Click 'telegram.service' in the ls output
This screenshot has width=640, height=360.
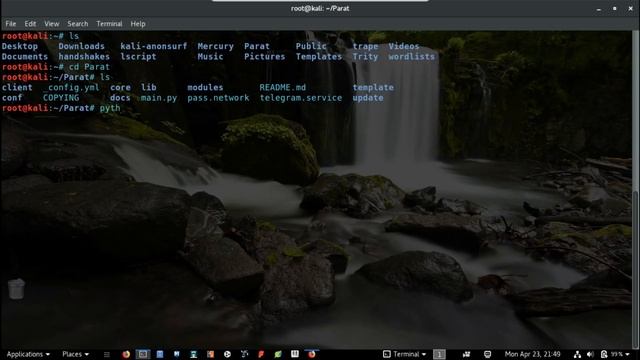point(301,98)
